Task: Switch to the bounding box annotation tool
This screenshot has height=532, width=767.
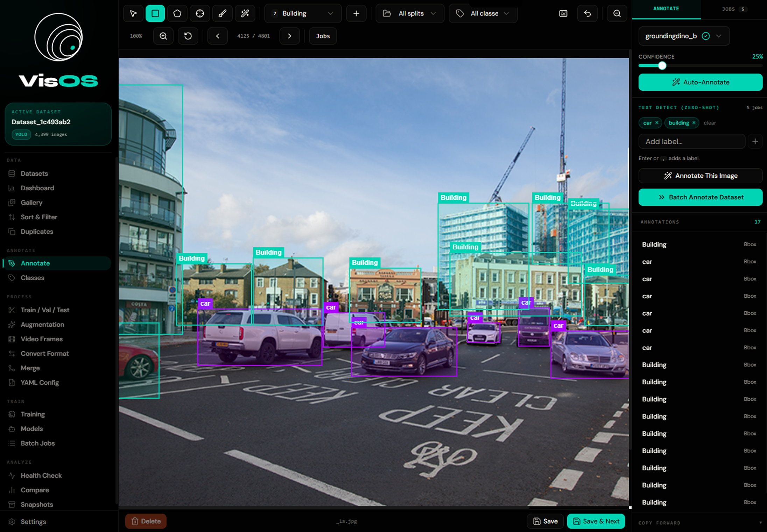Action: pos(155,13)
